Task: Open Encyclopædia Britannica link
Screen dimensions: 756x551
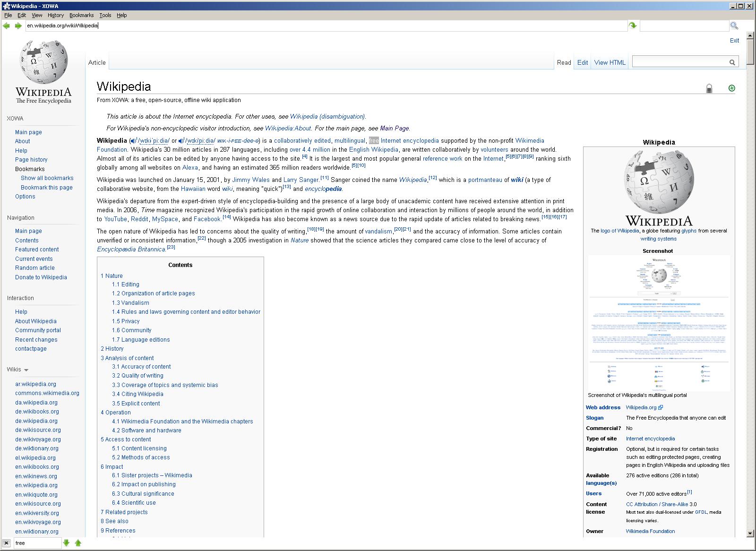Action: 131,250
